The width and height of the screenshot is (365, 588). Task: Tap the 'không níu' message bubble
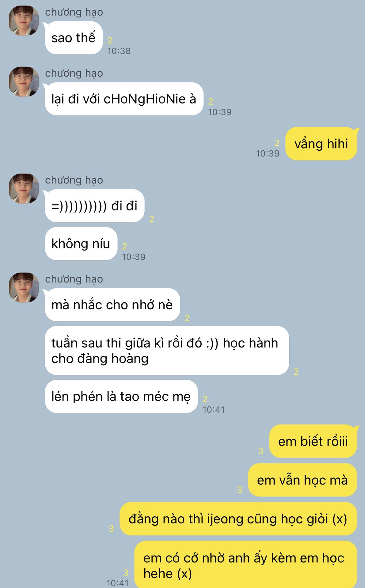(81, 244)
